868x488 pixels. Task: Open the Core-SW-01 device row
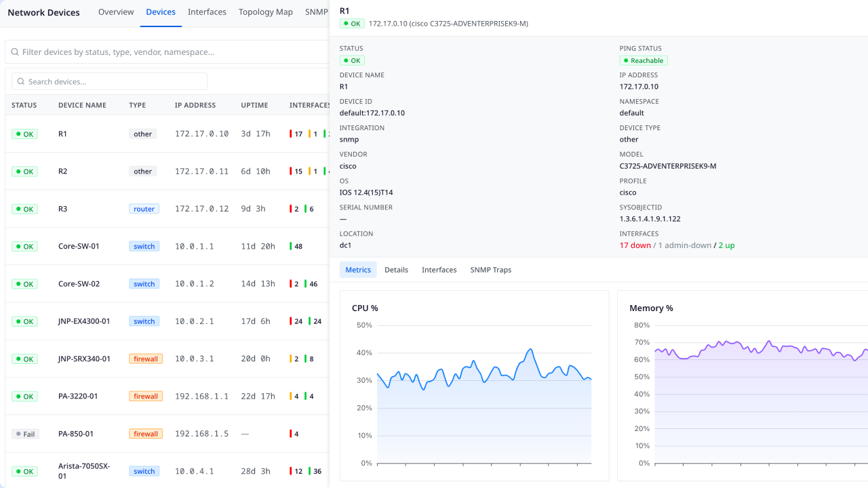(x=79, y=246)
